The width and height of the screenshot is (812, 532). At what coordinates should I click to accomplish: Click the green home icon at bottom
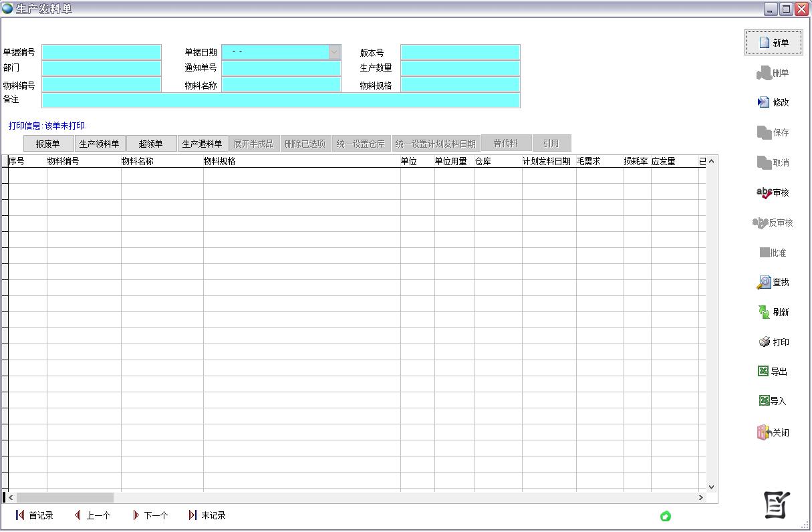click(665, 516)
